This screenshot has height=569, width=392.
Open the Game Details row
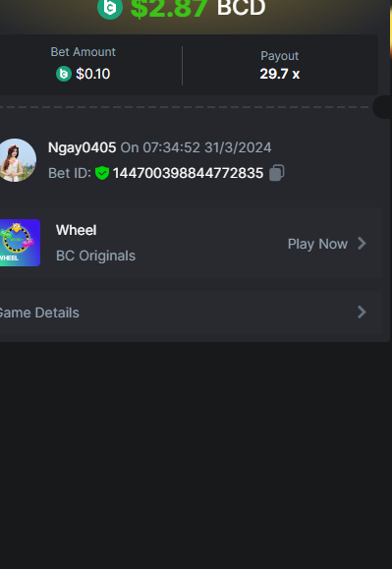pos(190,313)
